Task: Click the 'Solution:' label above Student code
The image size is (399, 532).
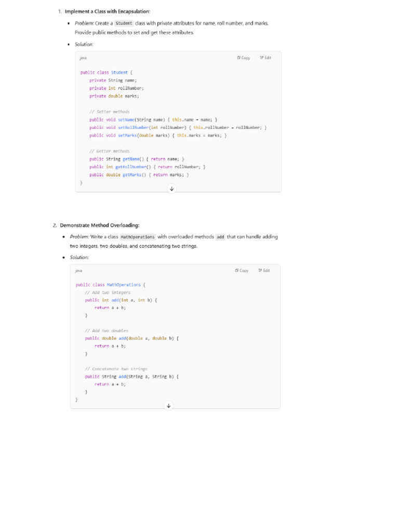Action: [84, 44]
